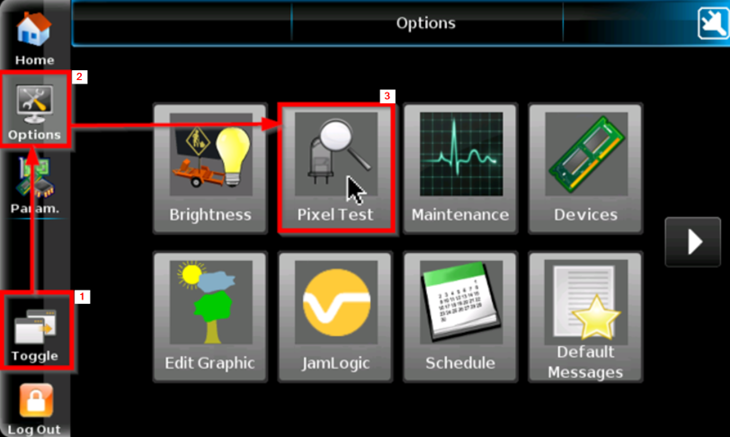The height and width of the screenshot is (437, 730).
Task: Go to Home in sidebar
Action: click(34, 38)
